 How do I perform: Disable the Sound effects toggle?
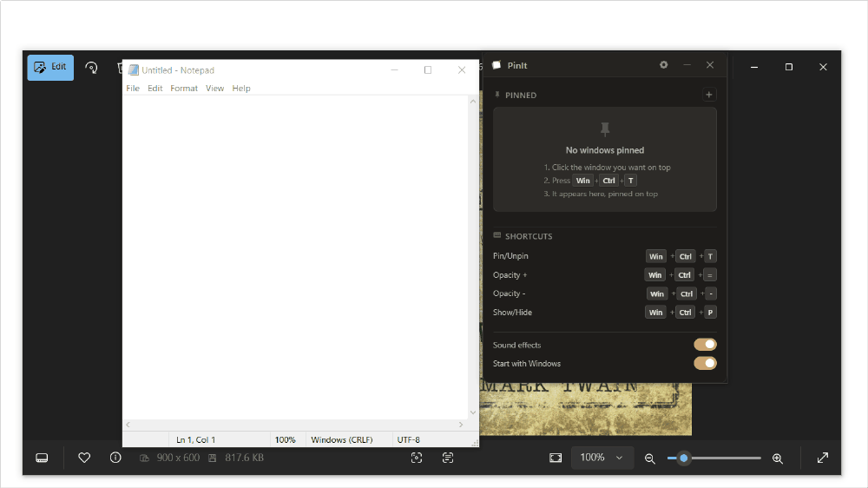[705, 345]
